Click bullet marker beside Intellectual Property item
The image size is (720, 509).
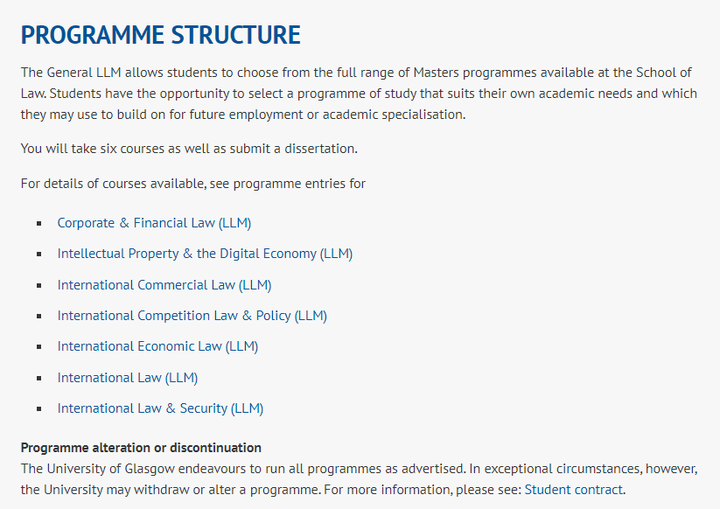pyautogui.click(x=39, y=254)
